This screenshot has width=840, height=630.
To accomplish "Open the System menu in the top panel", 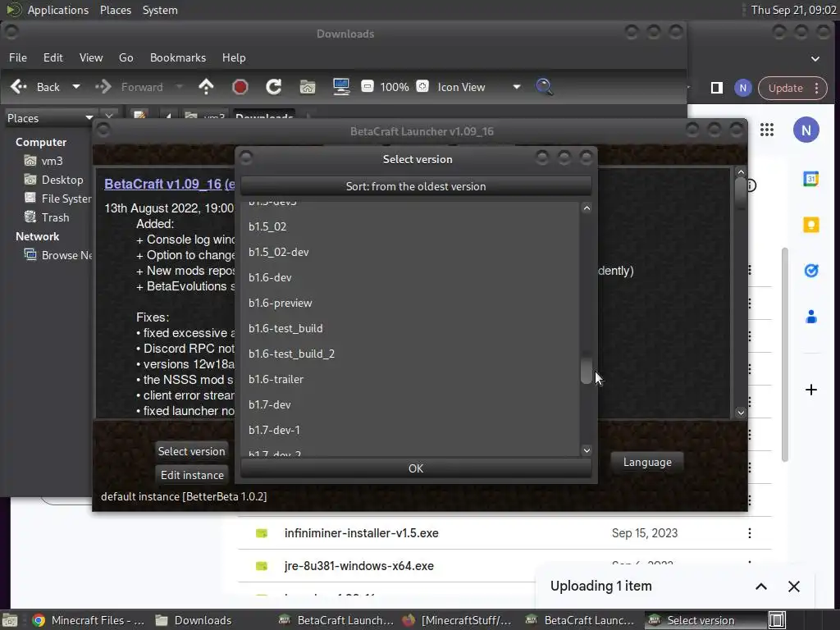I will pos(160,10).
